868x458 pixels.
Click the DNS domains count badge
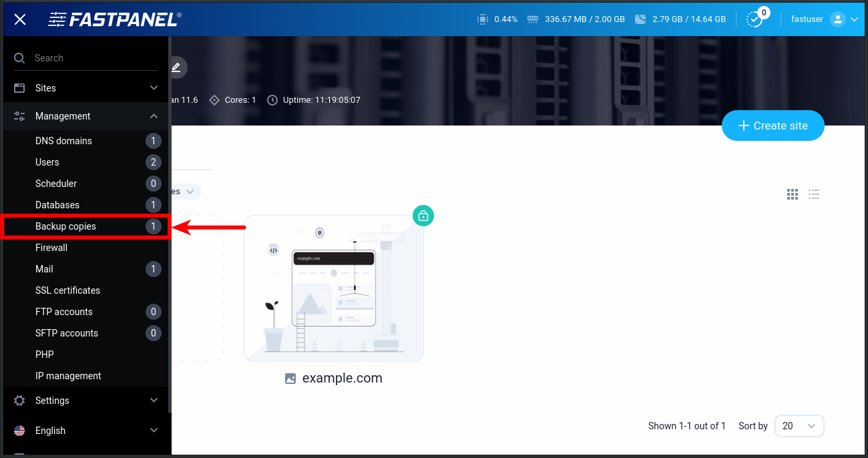click(154, 141)
